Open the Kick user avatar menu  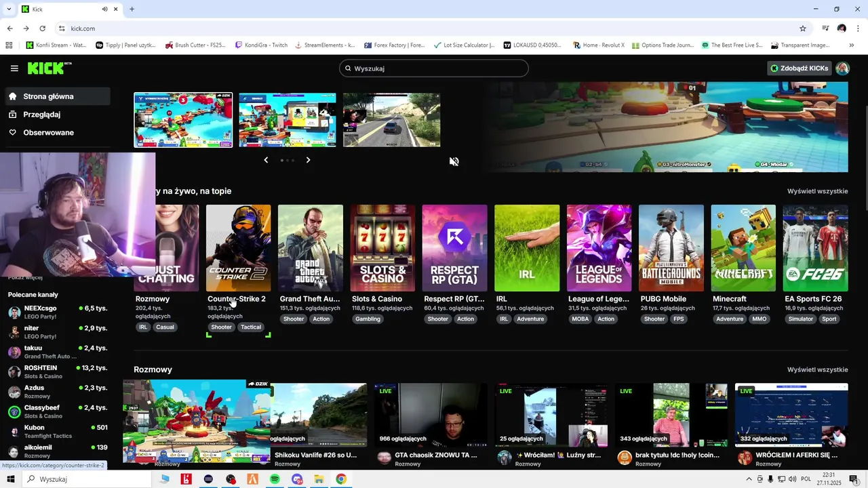[x=842, y=68]
